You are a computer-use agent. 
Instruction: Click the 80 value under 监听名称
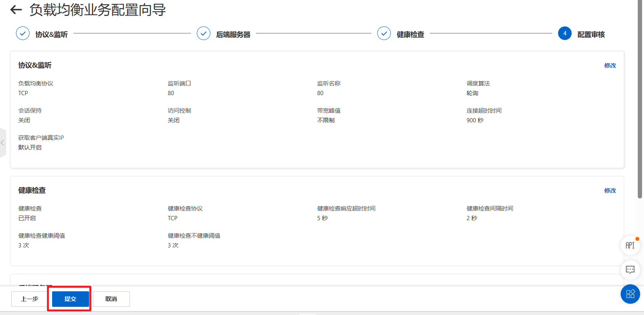pos(320,93)
